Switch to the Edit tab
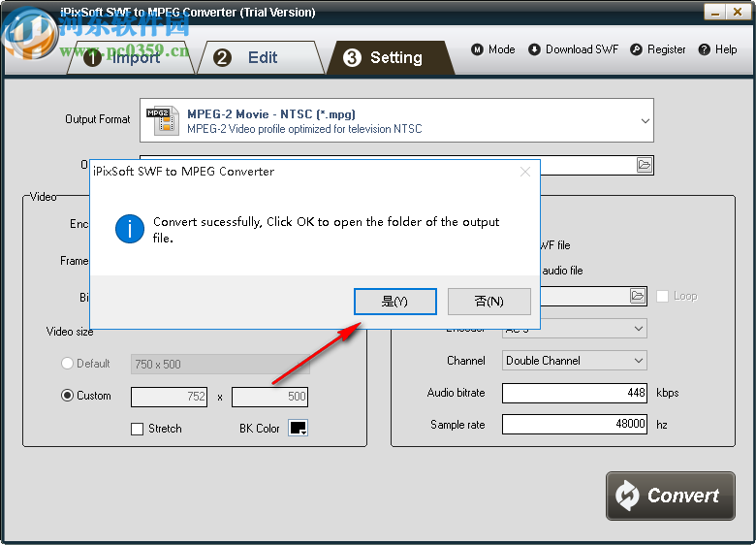756x545 pixels. pos(261,57)
